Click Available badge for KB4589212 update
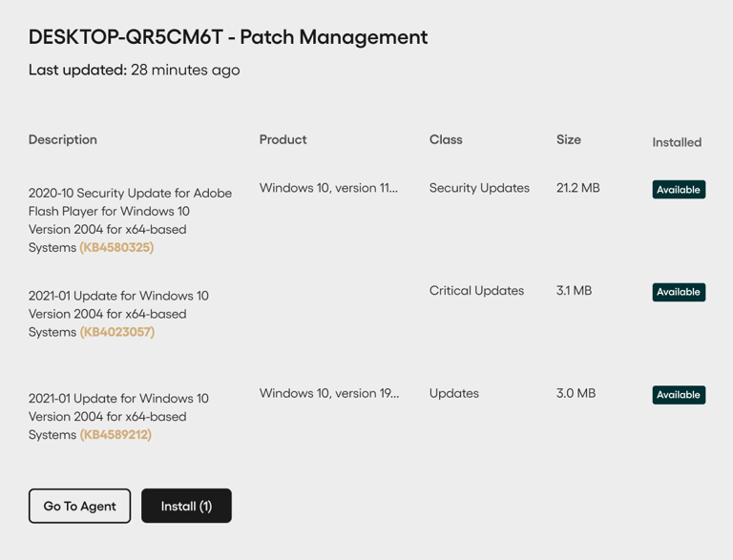Screen dimensions: 733x560 [679, 395]
